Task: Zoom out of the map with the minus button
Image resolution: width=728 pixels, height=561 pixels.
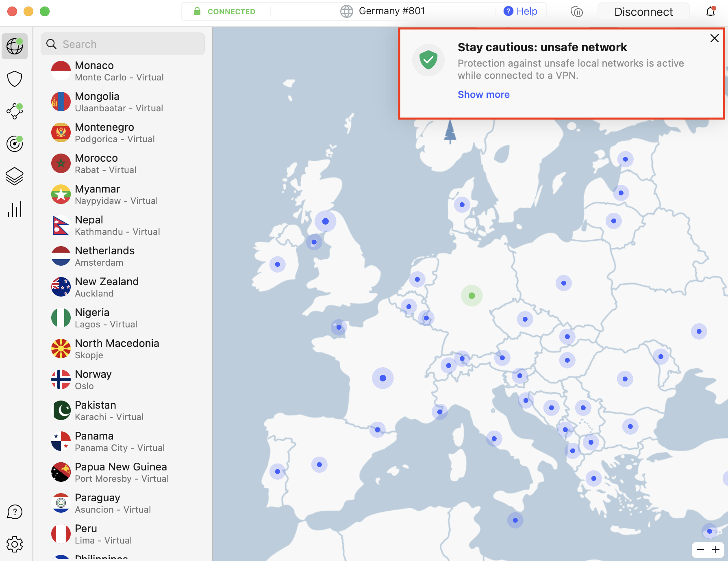Action: [700, 550]
